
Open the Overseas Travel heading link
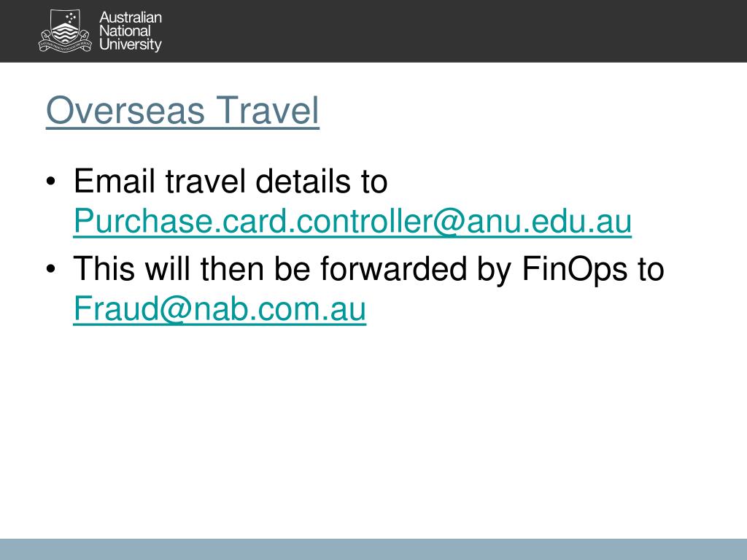[x=182, y=111]
